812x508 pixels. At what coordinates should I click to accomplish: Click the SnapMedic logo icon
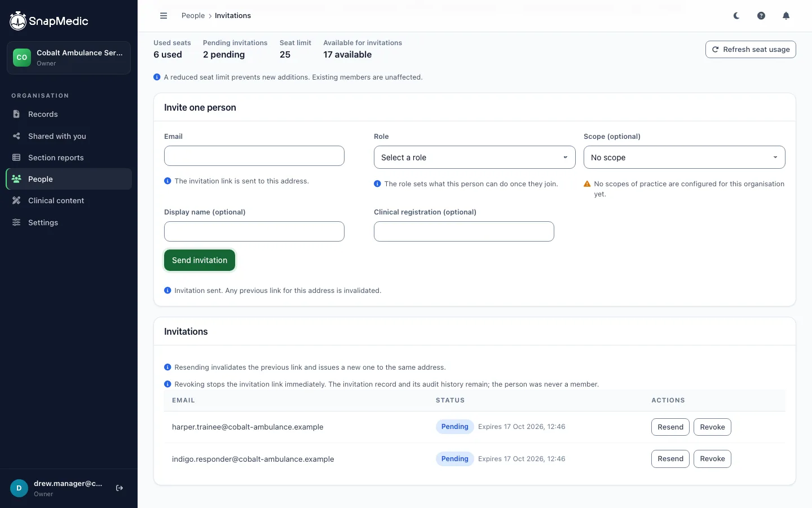pos(18,21)
